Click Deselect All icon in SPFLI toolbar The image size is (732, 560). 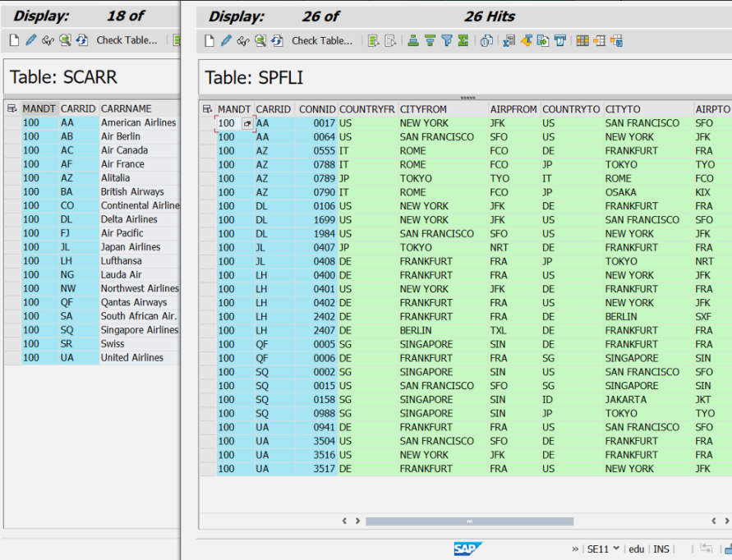point(390,41)
